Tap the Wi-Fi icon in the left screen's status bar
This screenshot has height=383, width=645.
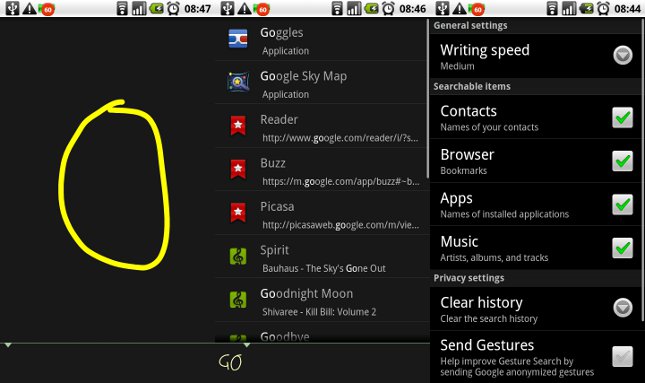tap(122, 8)
